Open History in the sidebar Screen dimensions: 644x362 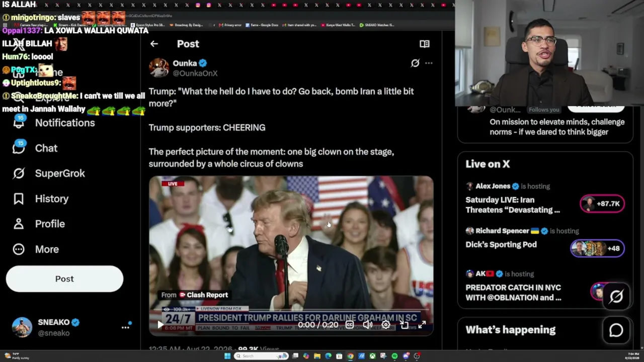pyautogui.click(x=41, y=199)
